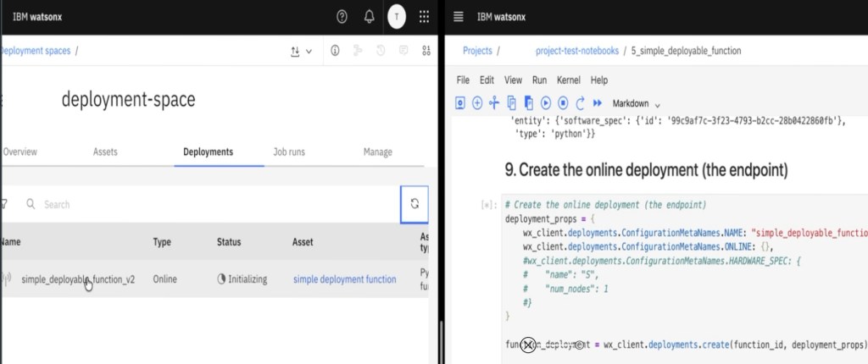The width and height of the screenshot is (868, 364).
Task: Stop the notebook kernel execution
Action: [563, 102]
